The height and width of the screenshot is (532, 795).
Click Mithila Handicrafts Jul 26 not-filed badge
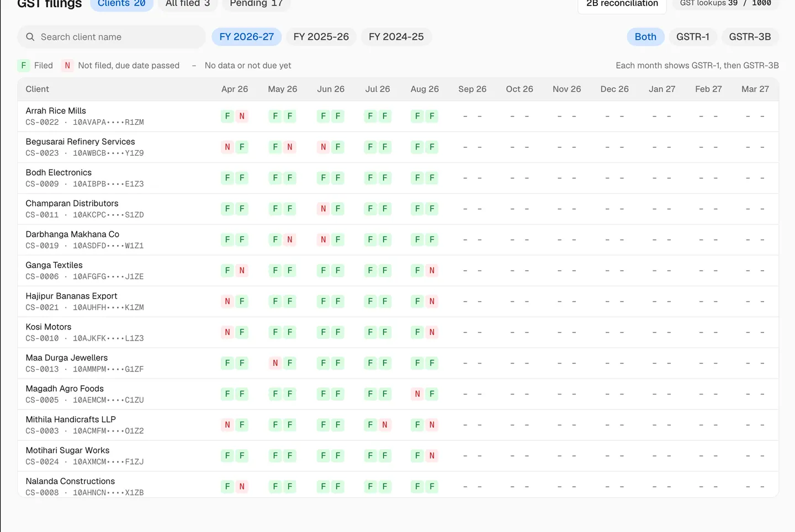(385, 425)
